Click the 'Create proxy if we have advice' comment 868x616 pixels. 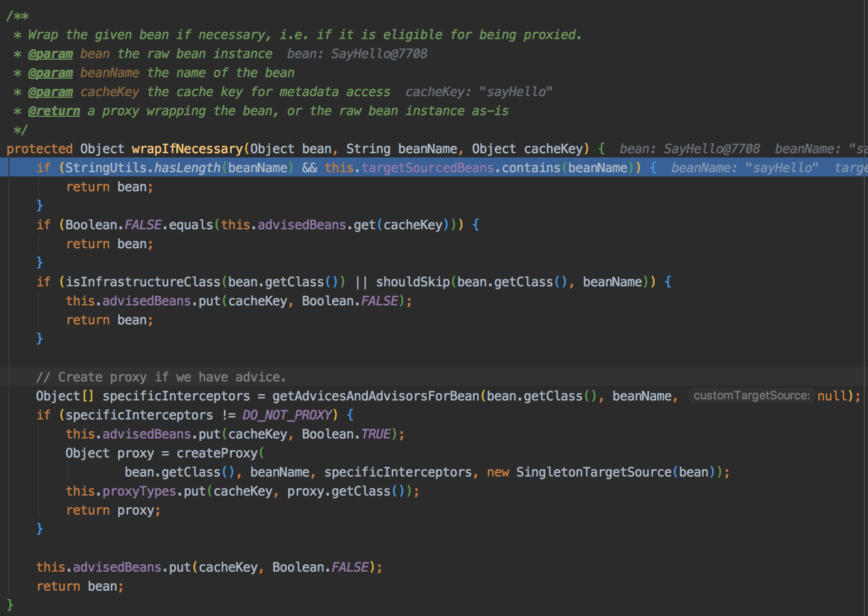click(161, 377)
